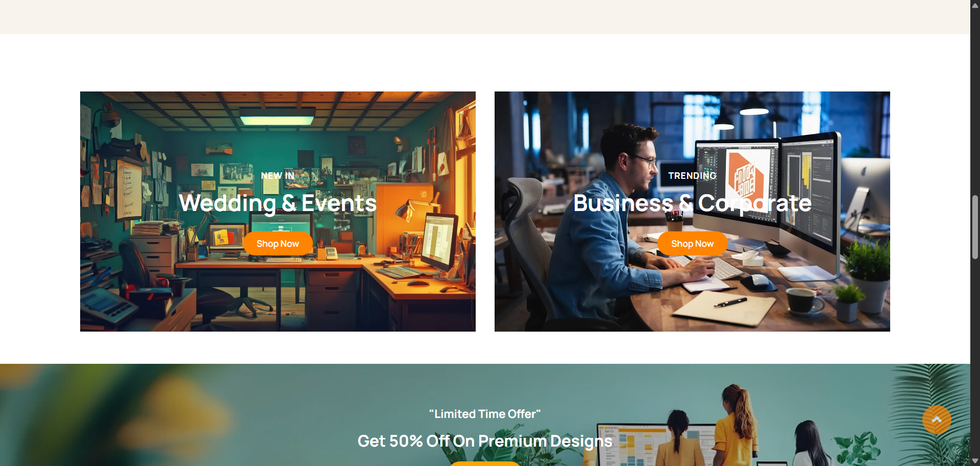Click the scrollbar track below the thumb
980x466 pixels.
975,358
